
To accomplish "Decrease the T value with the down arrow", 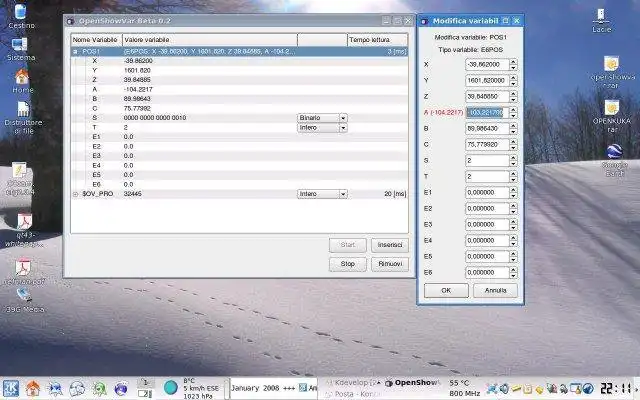I will tap(513, 180).
